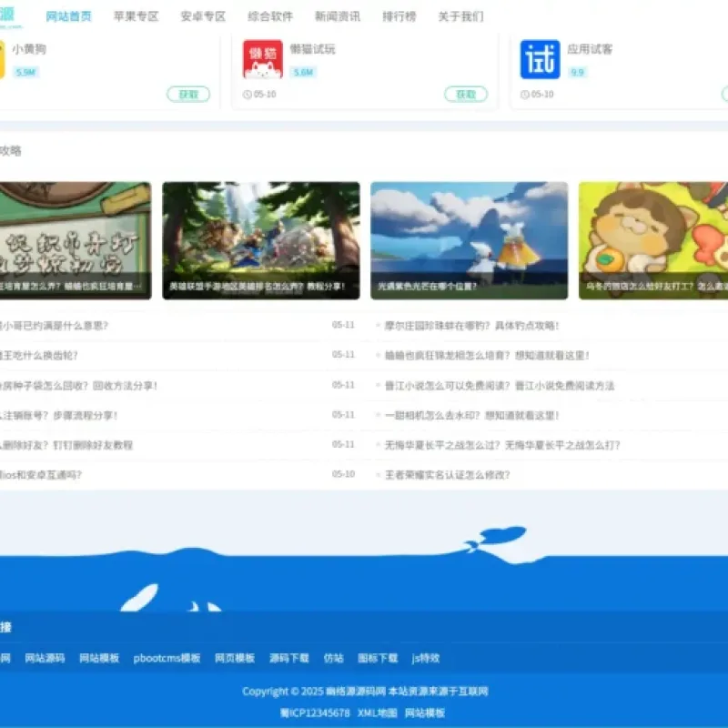728x728 pixels.
Task: Click the clock icon in the 懒猫试玩 card
Action: click(247, 95)
